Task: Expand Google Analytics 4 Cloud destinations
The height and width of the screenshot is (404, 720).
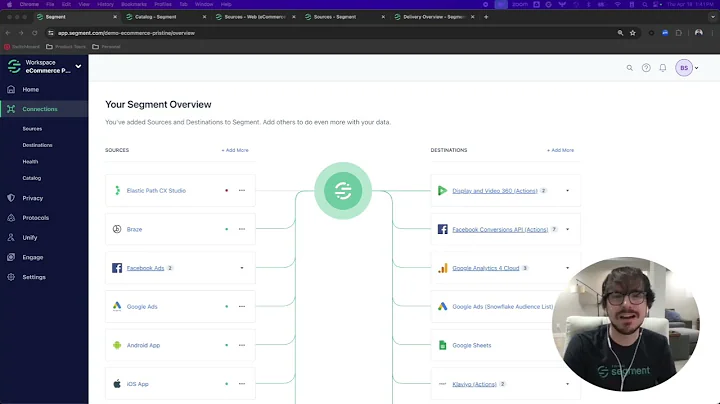Action: click(x=568, y=268)
